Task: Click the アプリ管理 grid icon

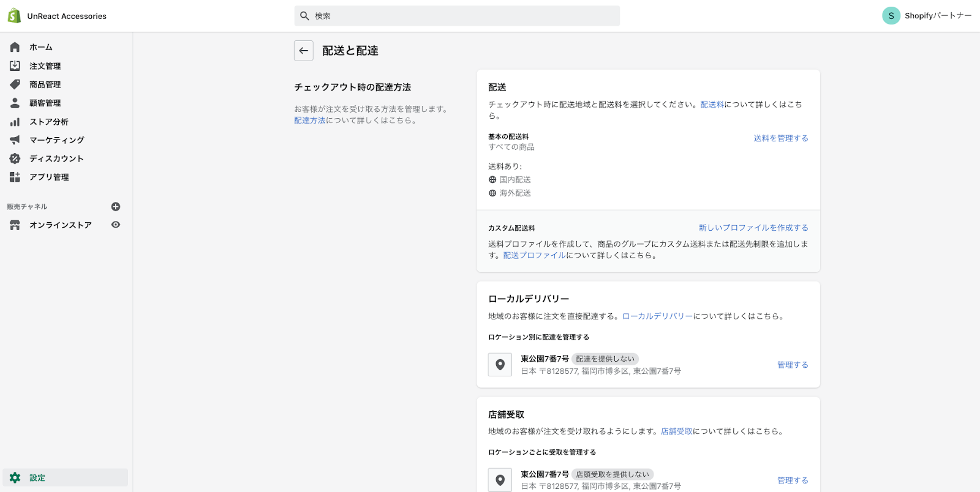Action: point(15,177)
